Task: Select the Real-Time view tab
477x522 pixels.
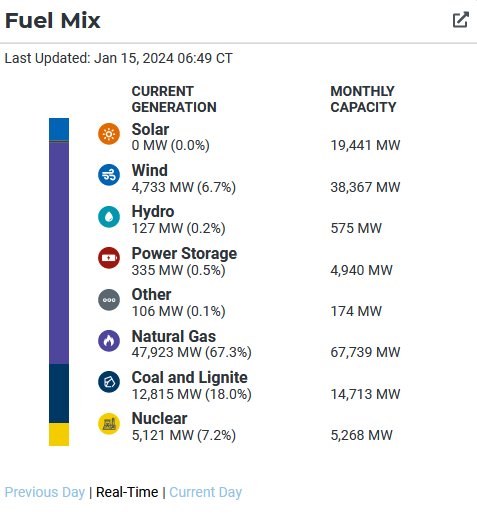Action: point(127,492)
